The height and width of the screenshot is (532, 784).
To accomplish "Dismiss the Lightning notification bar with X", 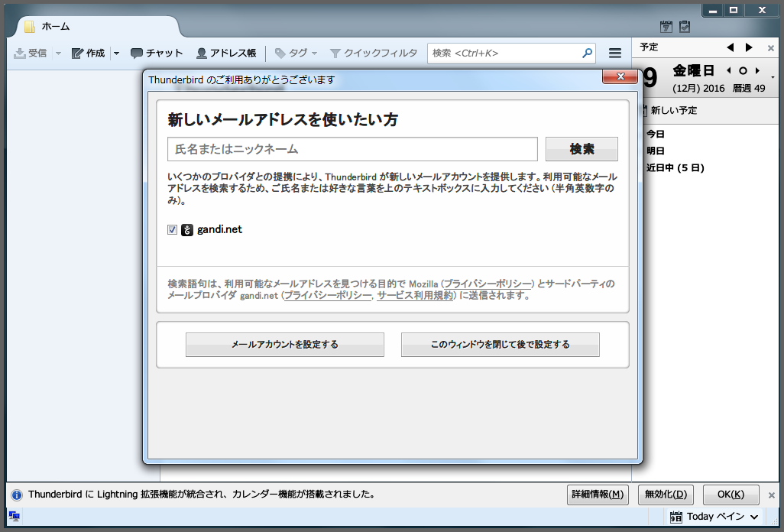I will pyautogui.click(x=771, y=495).
